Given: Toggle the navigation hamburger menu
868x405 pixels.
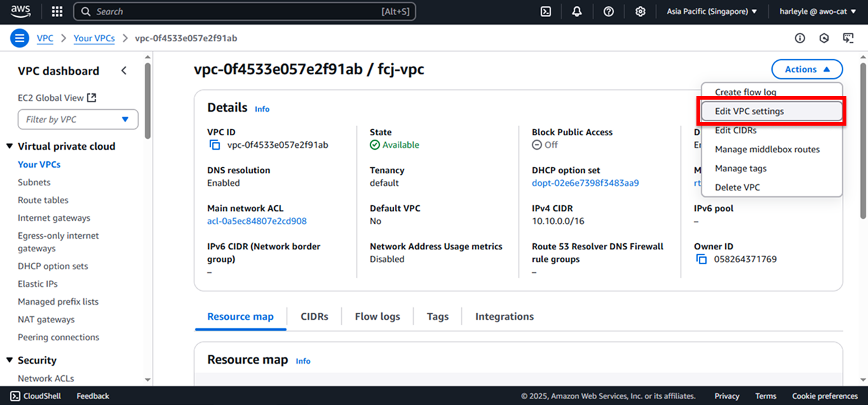Looking at the screenshot, I should point(20,38).
